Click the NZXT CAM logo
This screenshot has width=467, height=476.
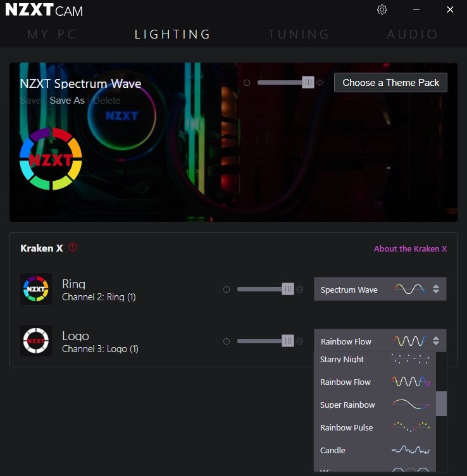(44, 10)
